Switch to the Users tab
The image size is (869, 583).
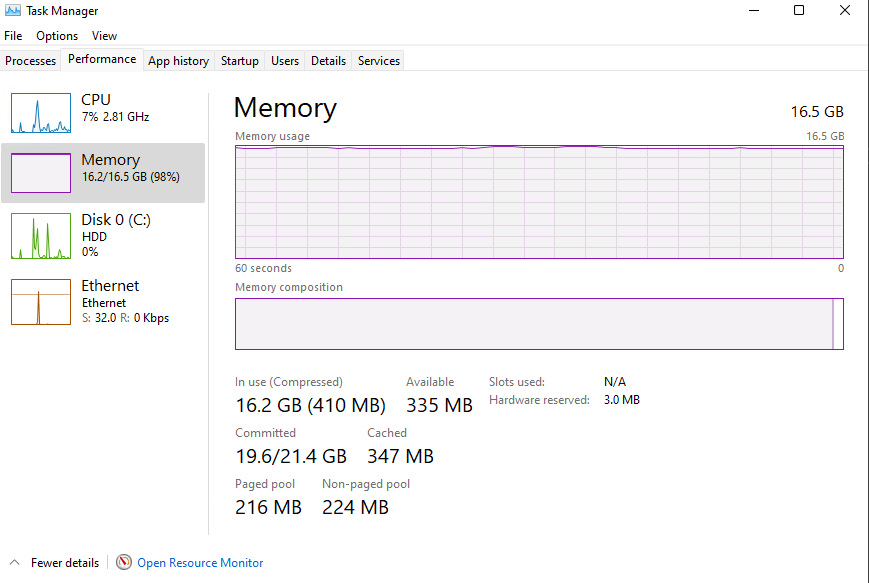(285, 60)
